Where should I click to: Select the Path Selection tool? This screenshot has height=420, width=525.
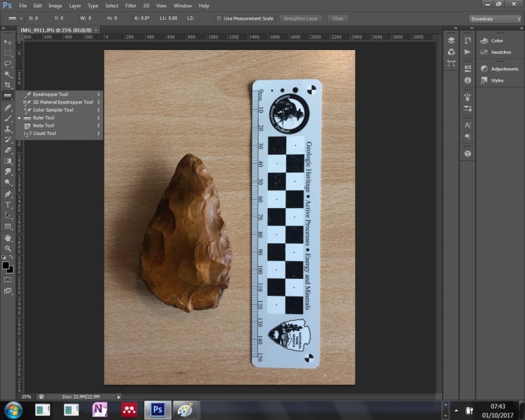pyautogui.click(x=7, y=215)
